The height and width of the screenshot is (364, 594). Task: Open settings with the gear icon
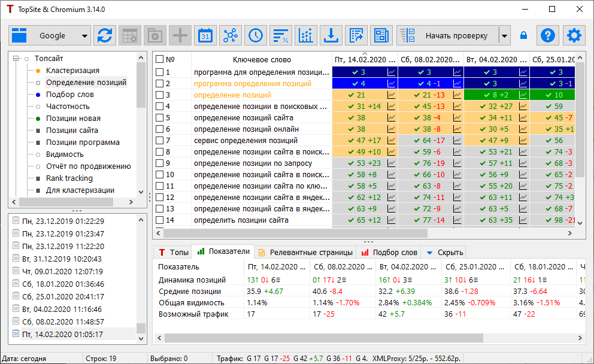(x=574, y=36)
